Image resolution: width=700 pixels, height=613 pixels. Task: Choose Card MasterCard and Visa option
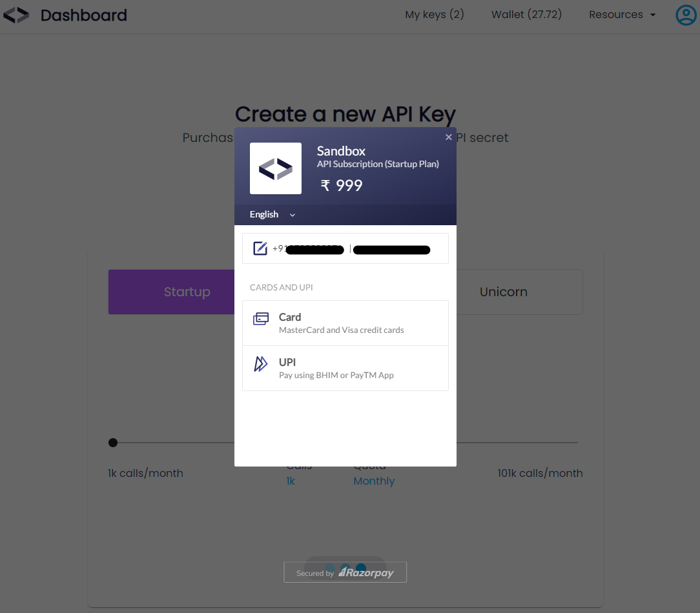coord(345,323)
